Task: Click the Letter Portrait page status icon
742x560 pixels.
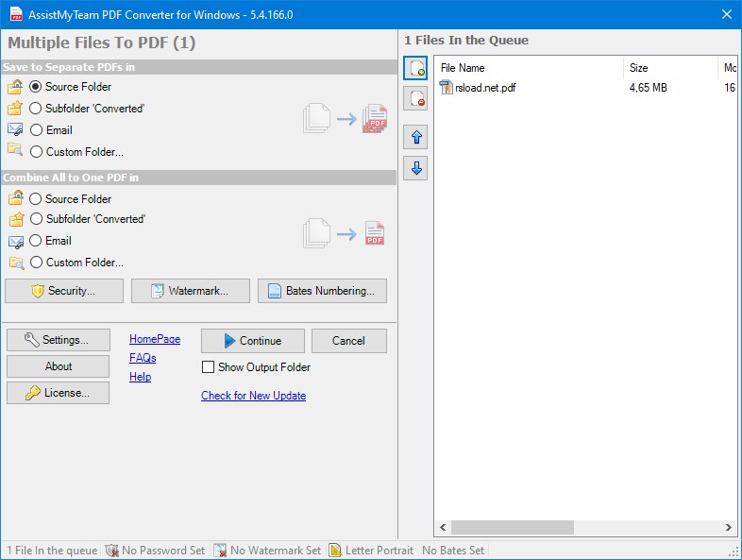Action: 335,551
